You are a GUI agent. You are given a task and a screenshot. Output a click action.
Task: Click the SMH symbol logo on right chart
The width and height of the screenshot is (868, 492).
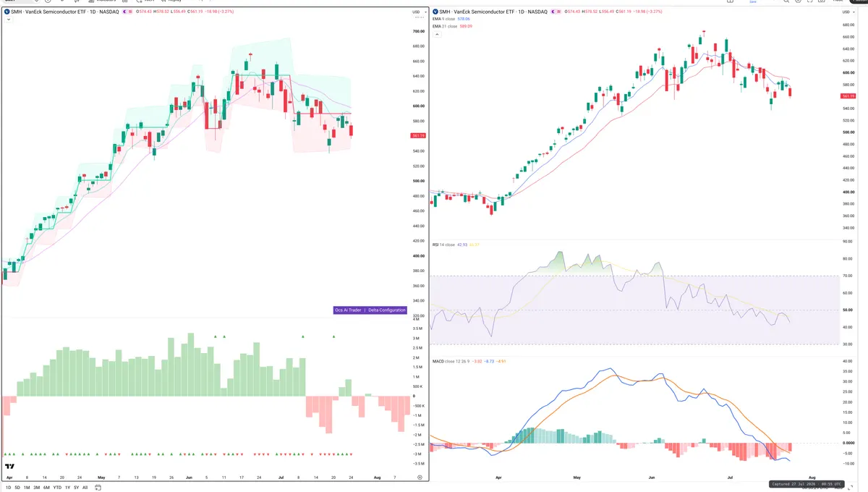click(x=436, y=12)
